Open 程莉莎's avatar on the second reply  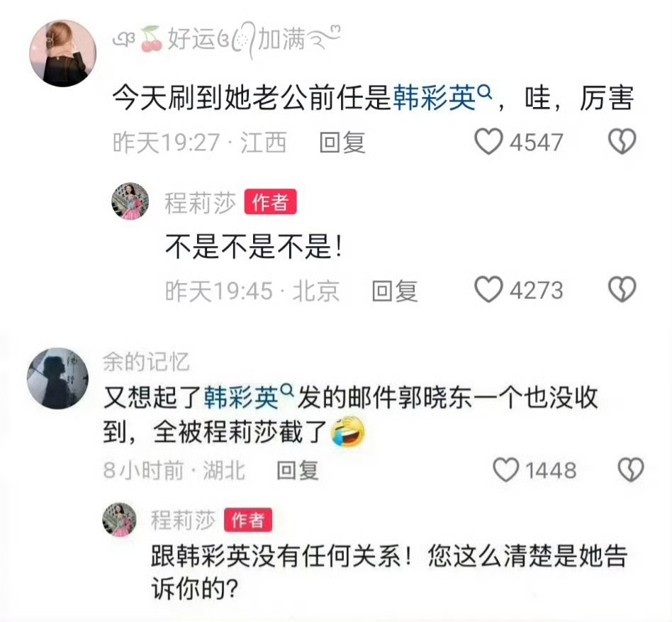(120, 520)
